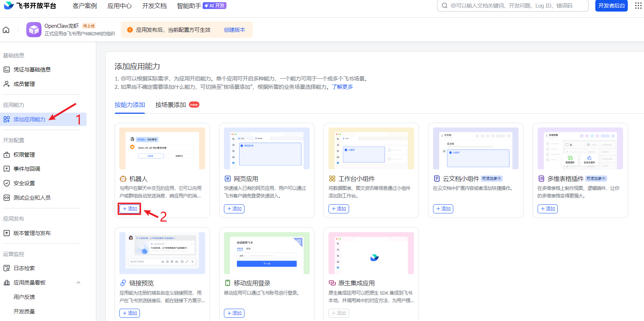Image resolution: width=644 pixels, height=321 pixels.
Task: Click 创建版本 link in banner
Action: 234,30
